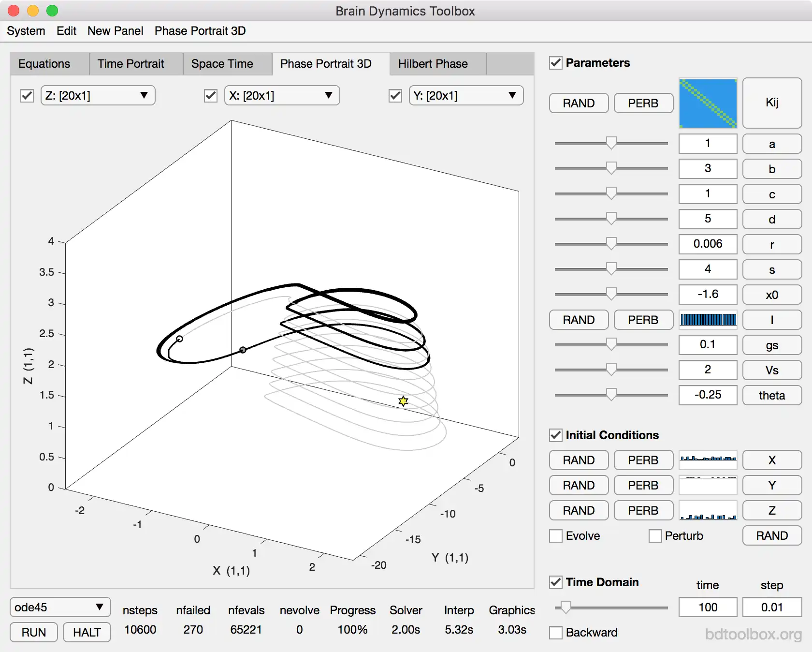Enable the Evolve checkbox
This screenshot has height=652, width=812.
pyautogui.click(x=556, y=536)
